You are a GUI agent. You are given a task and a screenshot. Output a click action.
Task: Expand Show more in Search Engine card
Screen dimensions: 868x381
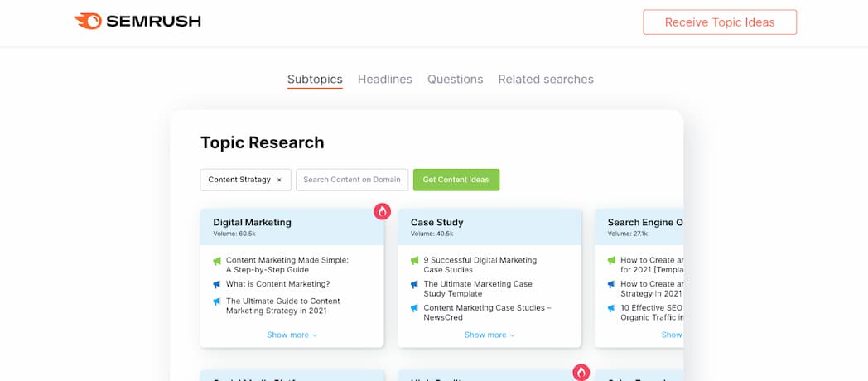[x=672, y=335]
